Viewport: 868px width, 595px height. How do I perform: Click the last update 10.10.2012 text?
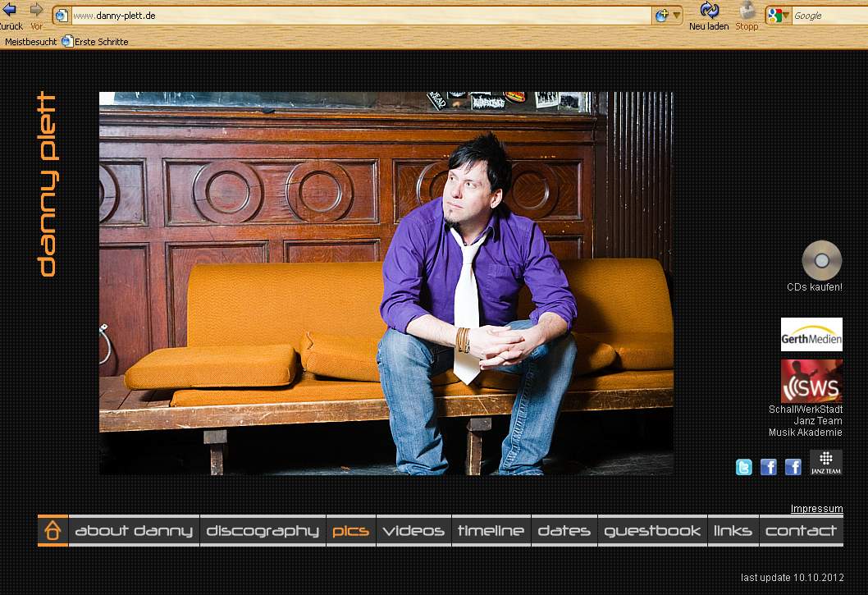(x=793, y=577)
